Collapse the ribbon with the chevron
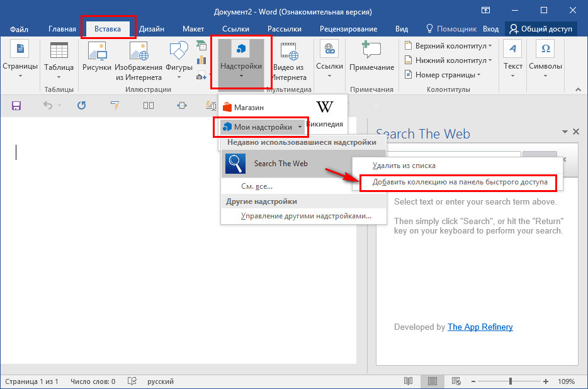 pyautogui.click(x=579, y=89)
